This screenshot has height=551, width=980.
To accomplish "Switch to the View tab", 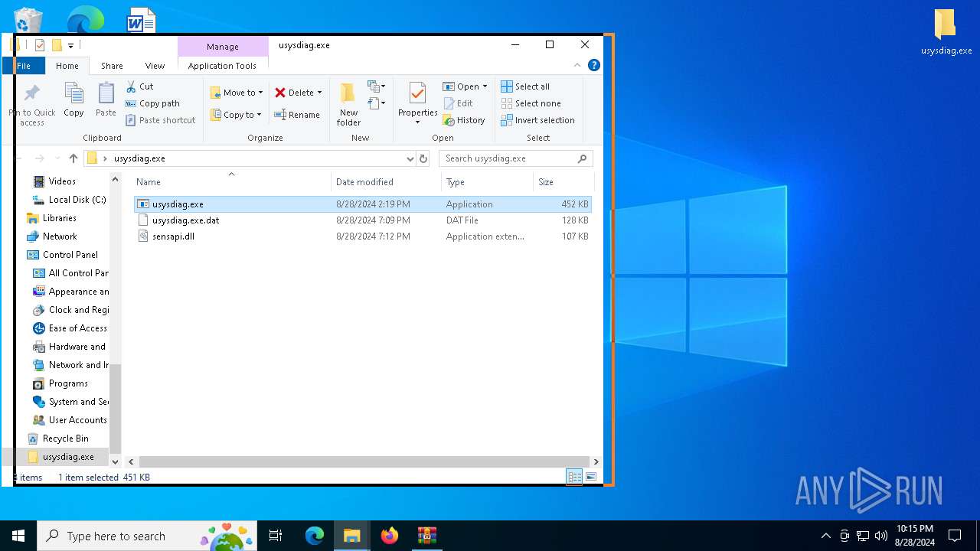I will 155,66.
